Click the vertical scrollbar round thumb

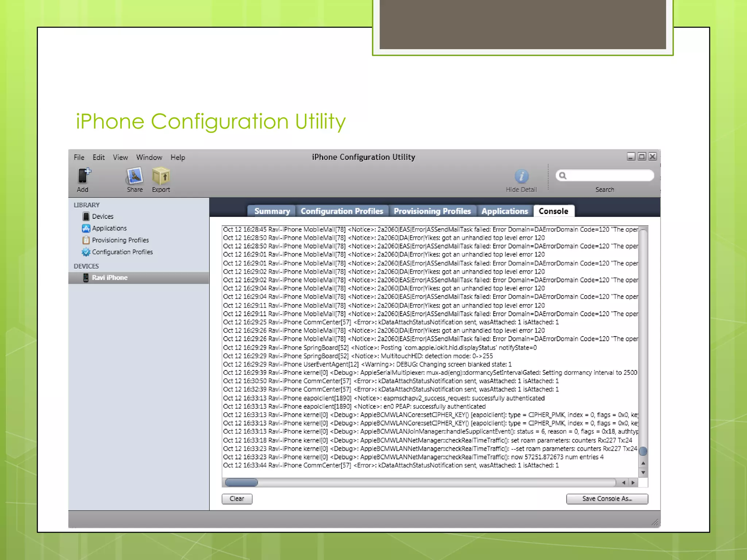click(643, 451)
